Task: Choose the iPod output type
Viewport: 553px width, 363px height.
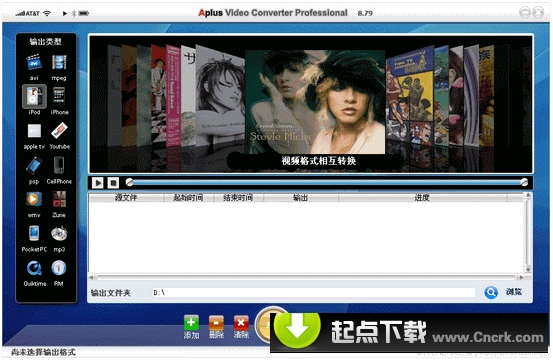Action: pyautogui.click(x=34, y=96)
